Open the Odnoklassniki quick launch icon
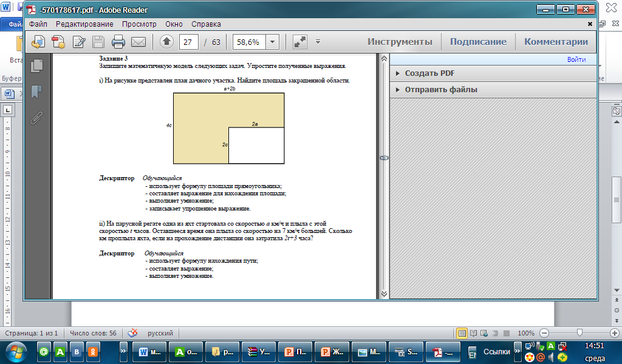622x364 pixels. (x=93, y=351)
